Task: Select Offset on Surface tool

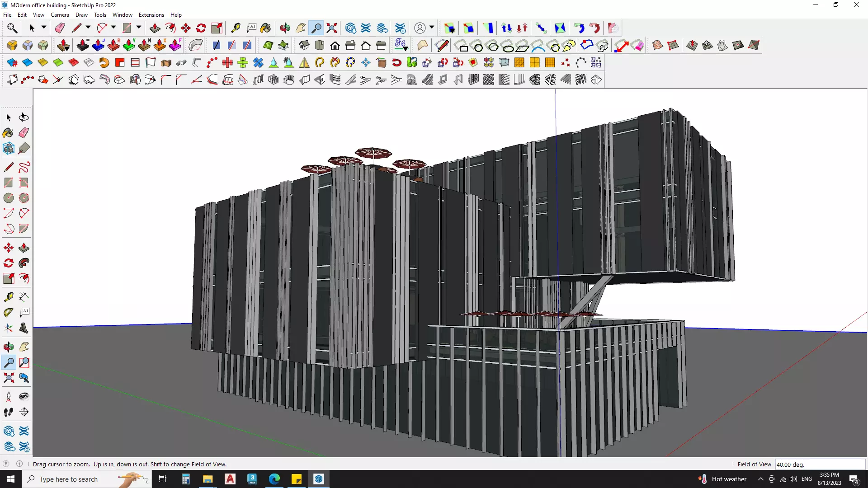Action: (x=603, y=46)
